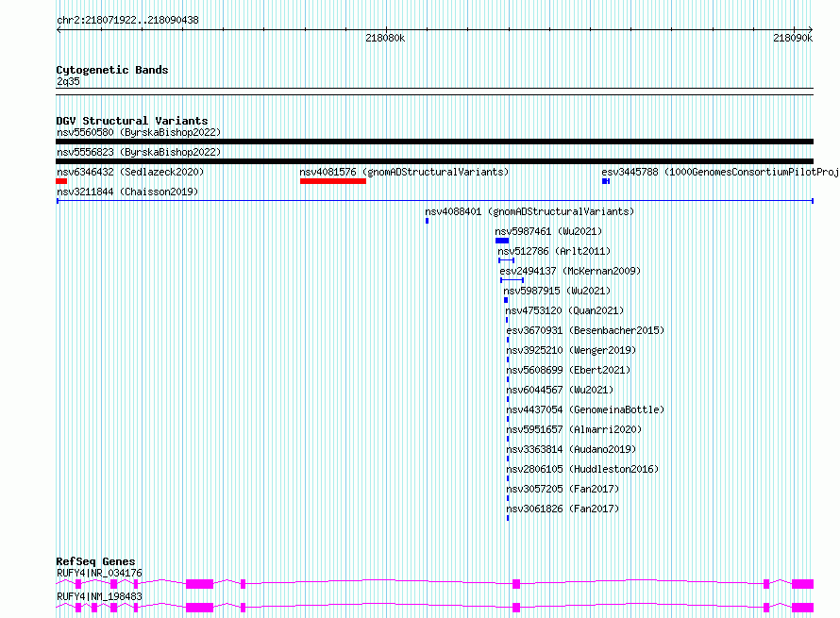Open nsv3061826 (Fan2017) variant label
Screen dimensions: 840x618
pyautogui.click(x=563, y=509)
